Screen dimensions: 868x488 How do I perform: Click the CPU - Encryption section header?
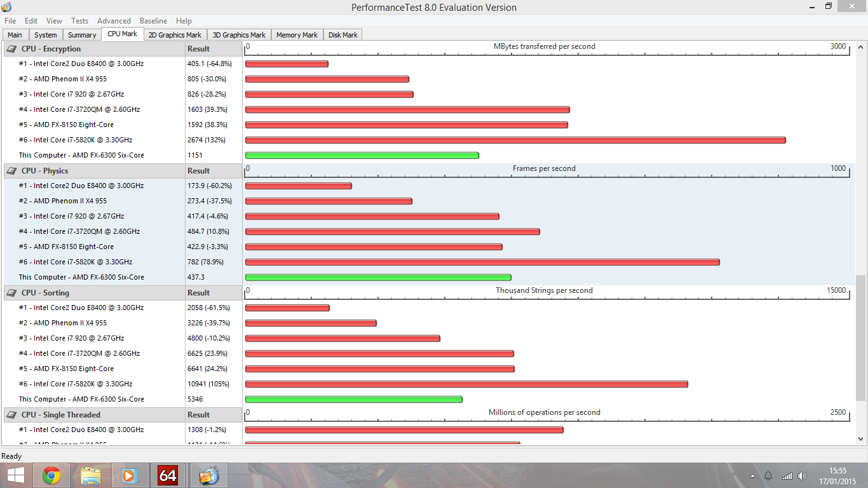[x=51, y=48]
